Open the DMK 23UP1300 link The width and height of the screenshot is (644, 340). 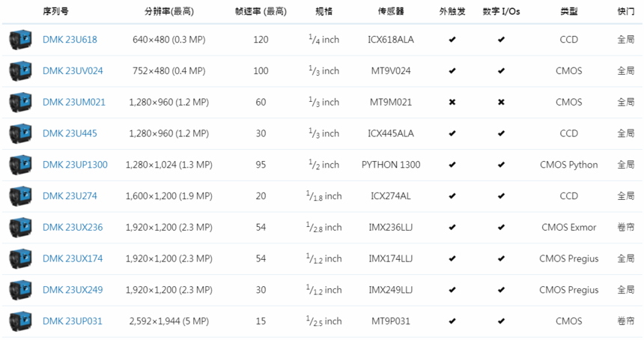pyautogui.click(x=75, y=165)
